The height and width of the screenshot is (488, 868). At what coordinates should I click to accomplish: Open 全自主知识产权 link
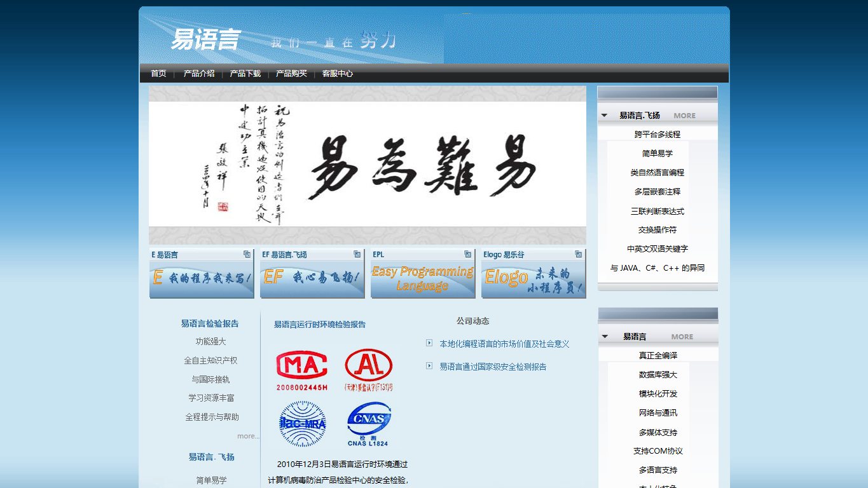click(x=210, y=360)
